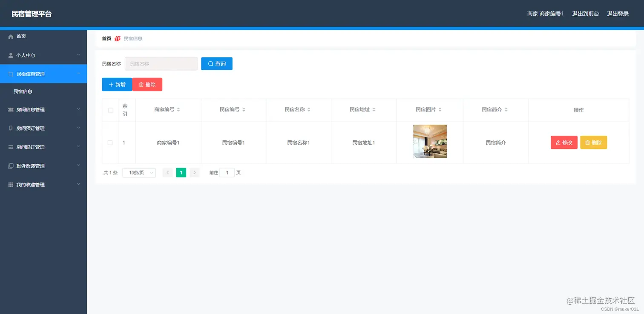The height and width of the screenshot is (314, 644).
Task: Click the list icon beside 房间退订管理
Action: click(x=11, y=147)
